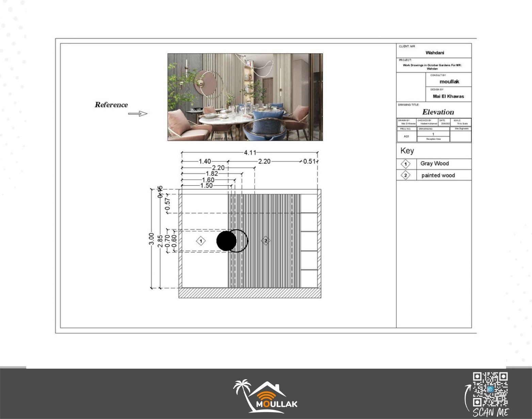Click the Elevation drawing title

pyautogui.click(x=438, y=112)
